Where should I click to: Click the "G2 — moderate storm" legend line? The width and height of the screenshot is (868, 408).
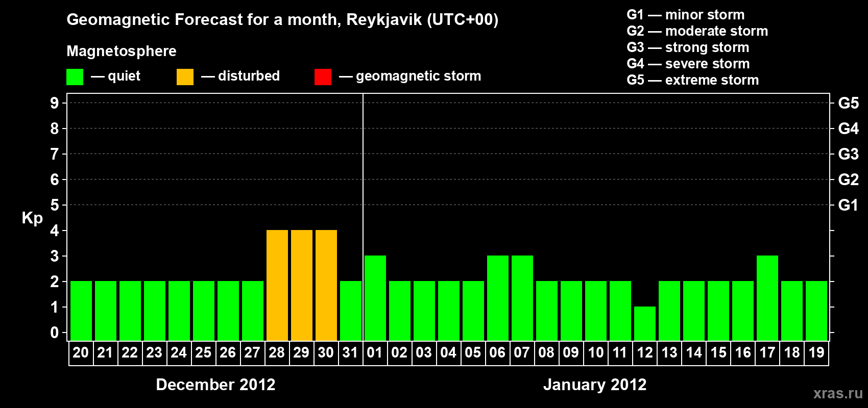(697, 31)
